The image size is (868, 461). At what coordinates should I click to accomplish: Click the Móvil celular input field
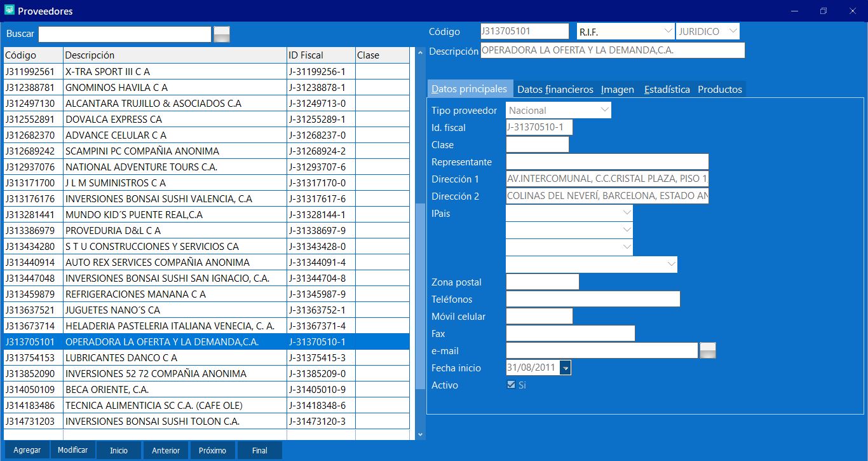[539, 316]
